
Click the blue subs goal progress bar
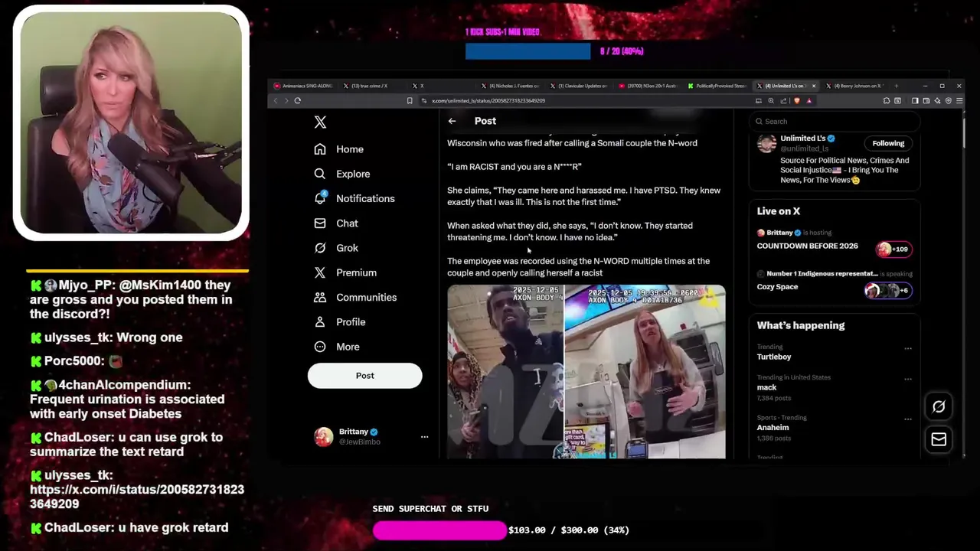click(x=528, y=51)
